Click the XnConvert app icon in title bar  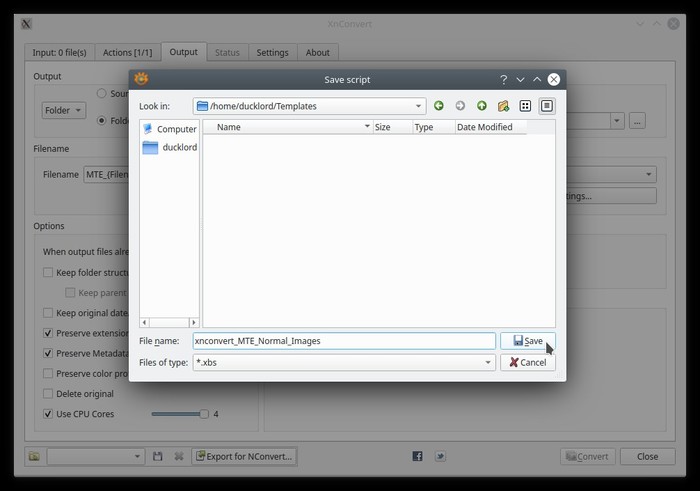26,24
